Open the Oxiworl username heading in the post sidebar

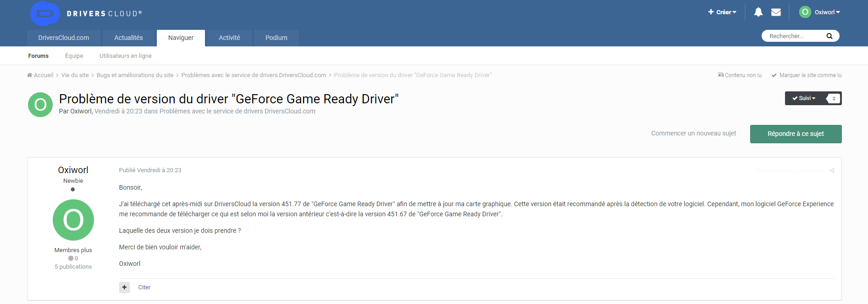[x=73, y=170]
